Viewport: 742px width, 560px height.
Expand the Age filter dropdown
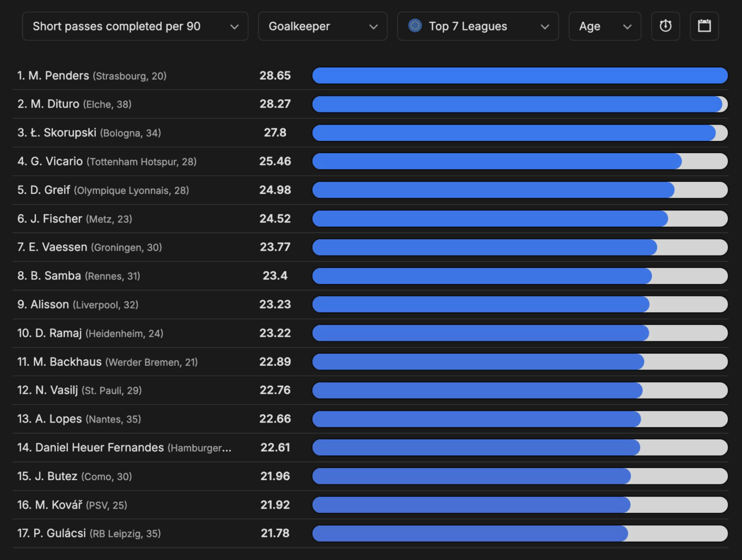tap(604, 26)
